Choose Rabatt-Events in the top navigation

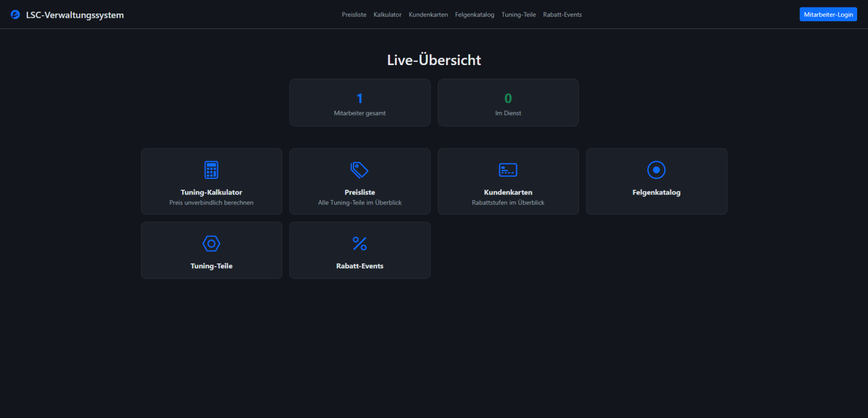pos(563,15)
